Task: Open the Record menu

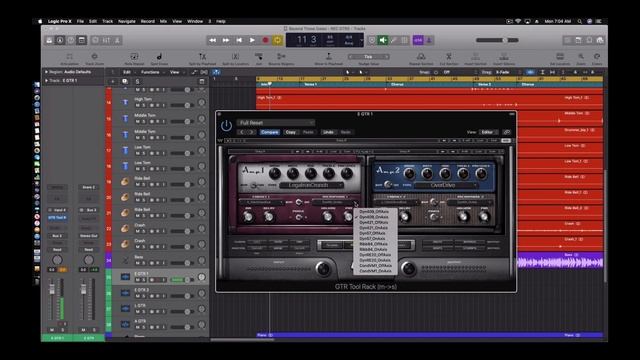Action: pyautogui.click(x=148, y=21)
